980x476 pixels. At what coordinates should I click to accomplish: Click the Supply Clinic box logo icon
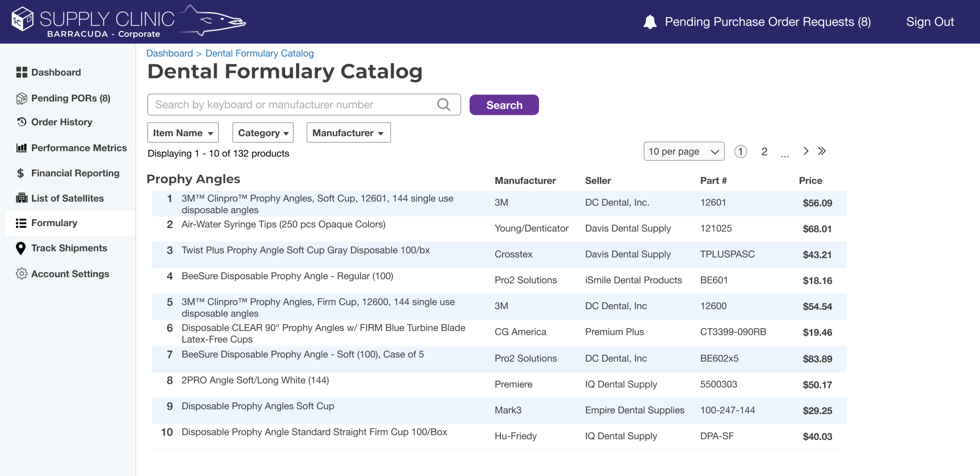click(22, 19)
